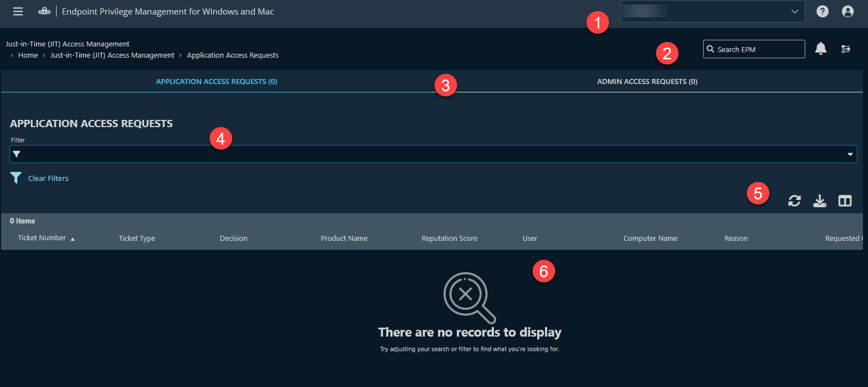The height and width of the screenshot is (387, 868).
Task: Sort by Reputation Score column
Action: [449, 239]
